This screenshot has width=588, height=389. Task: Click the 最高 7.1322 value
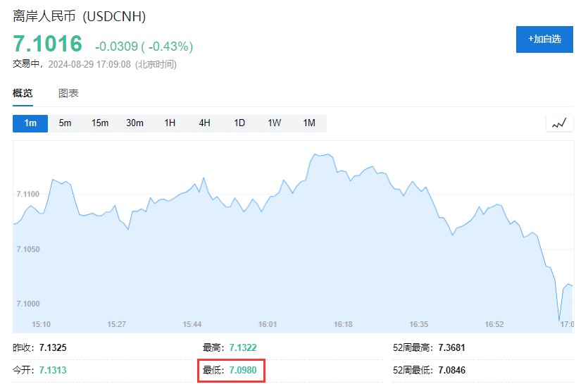point(243,347)
